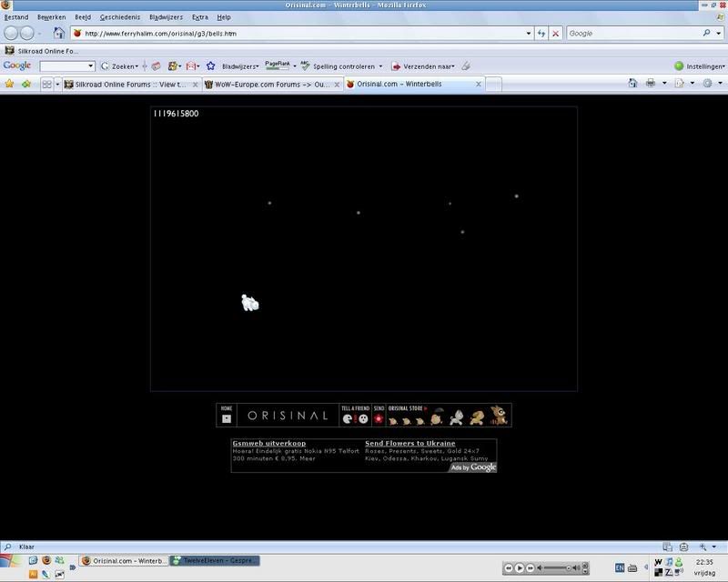
Task: Click the ORISINAL logo banner
Action: tap(288, 416)
